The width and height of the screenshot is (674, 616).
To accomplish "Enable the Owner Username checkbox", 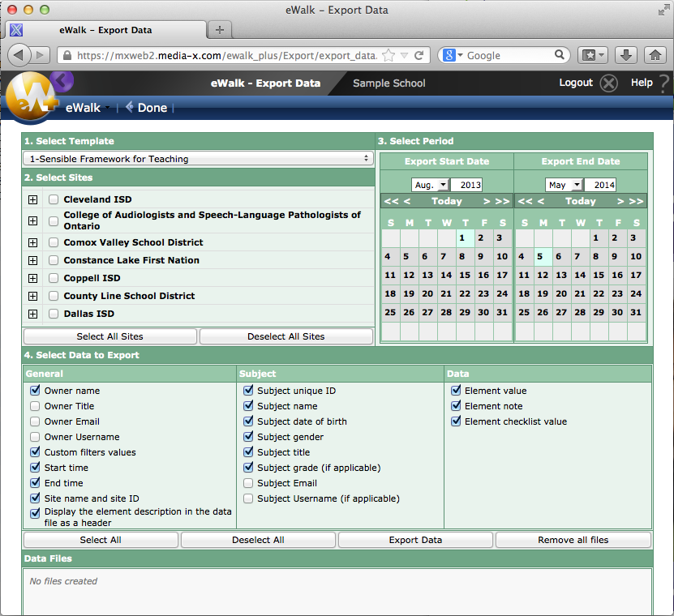I will [35, 437].
